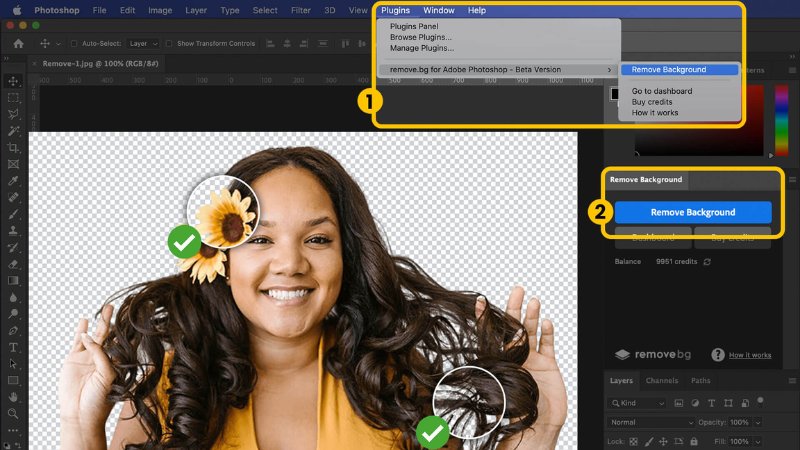Select the Clone Stamp tool

(13, 231)
